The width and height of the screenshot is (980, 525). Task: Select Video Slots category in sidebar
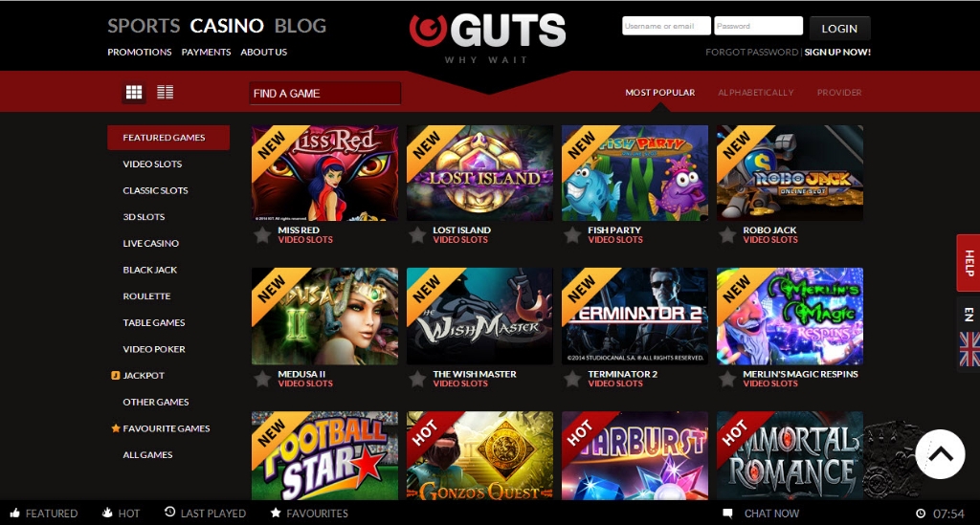point(152,164)
